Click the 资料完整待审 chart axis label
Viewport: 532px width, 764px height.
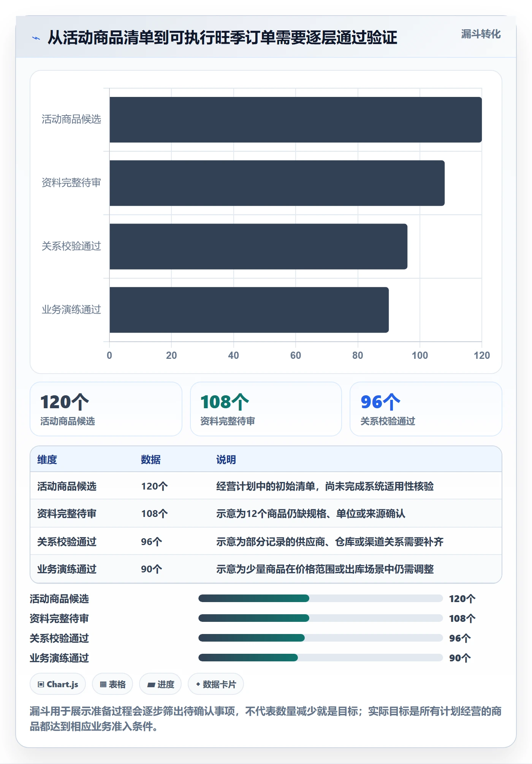[71, 183]
